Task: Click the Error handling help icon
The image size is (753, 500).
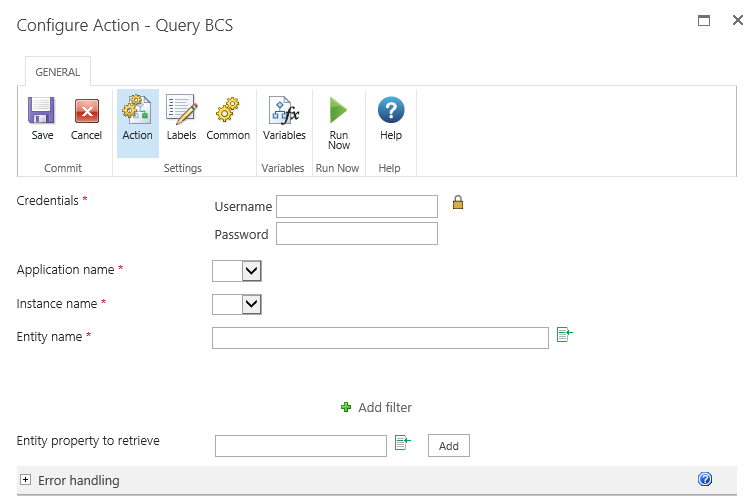Action: pyautogui.click(x=705, y=480)
